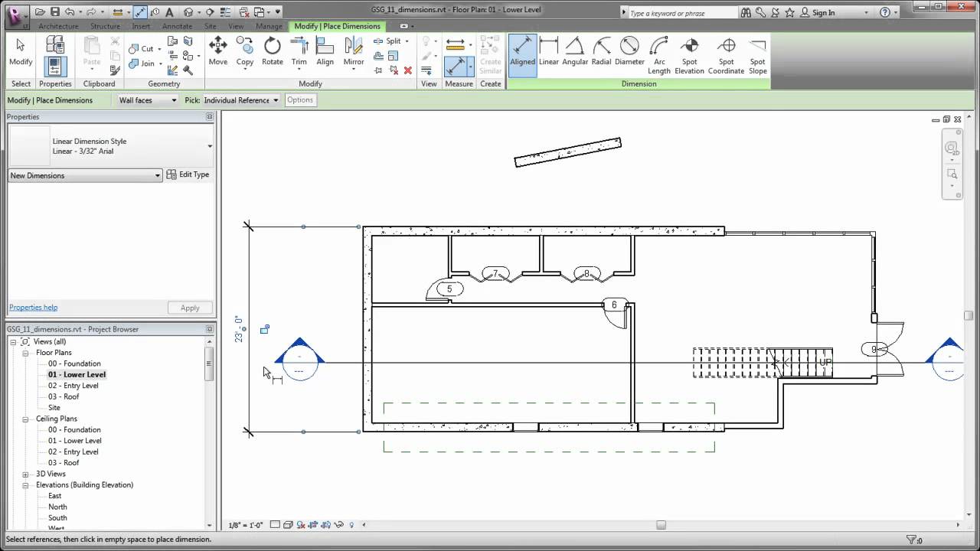
Task: Click the Align tool
Action: point(325,52)
